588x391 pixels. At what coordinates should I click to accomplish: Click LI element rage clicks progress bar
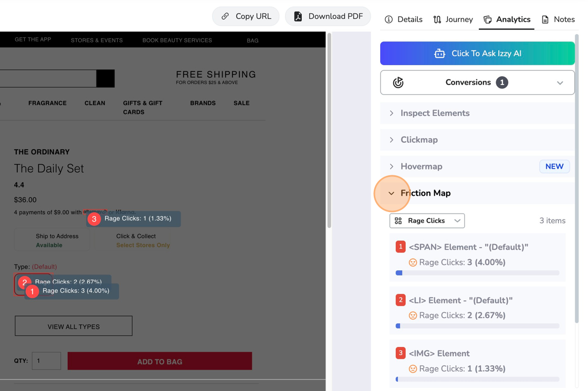pos(477,326)
